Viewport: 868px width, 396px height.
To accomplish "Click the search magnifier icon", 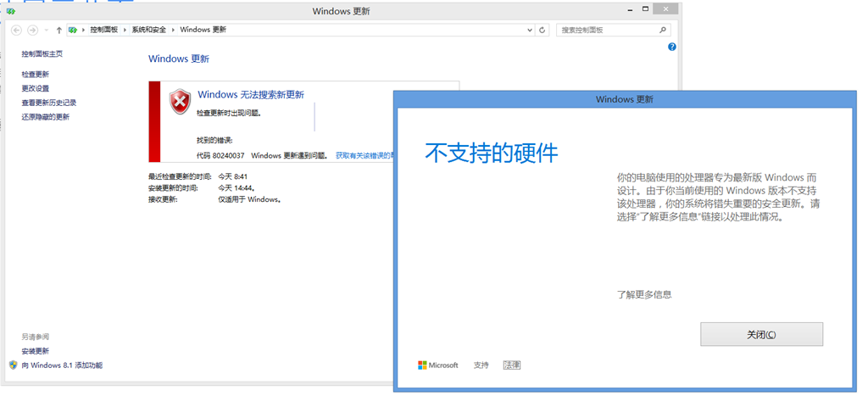I will 663,30.
